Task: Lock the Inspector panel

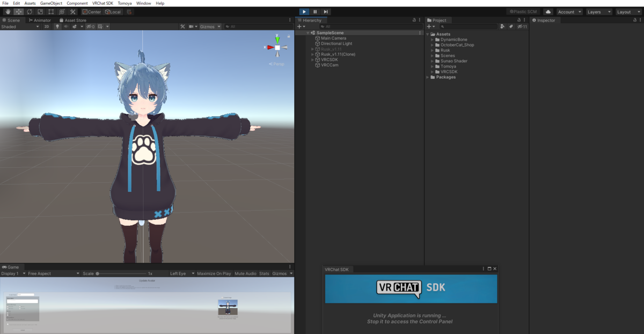Action: pyautogui.click(x=635, y=20)
